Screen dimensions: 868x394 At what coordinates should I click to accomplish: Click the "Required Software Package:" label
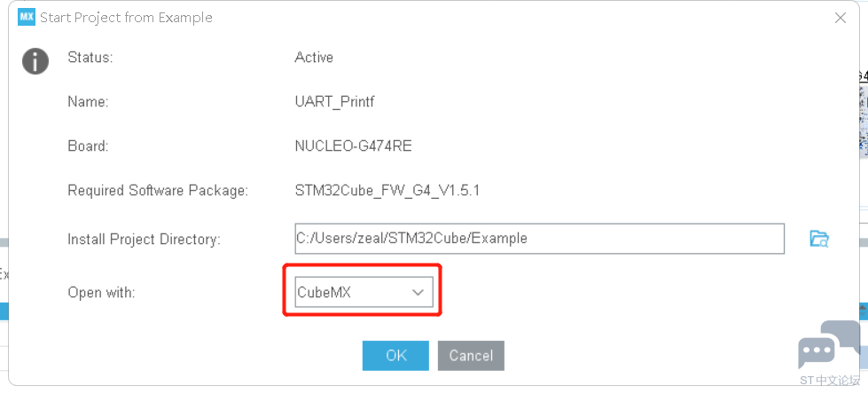tap(157, 191)
